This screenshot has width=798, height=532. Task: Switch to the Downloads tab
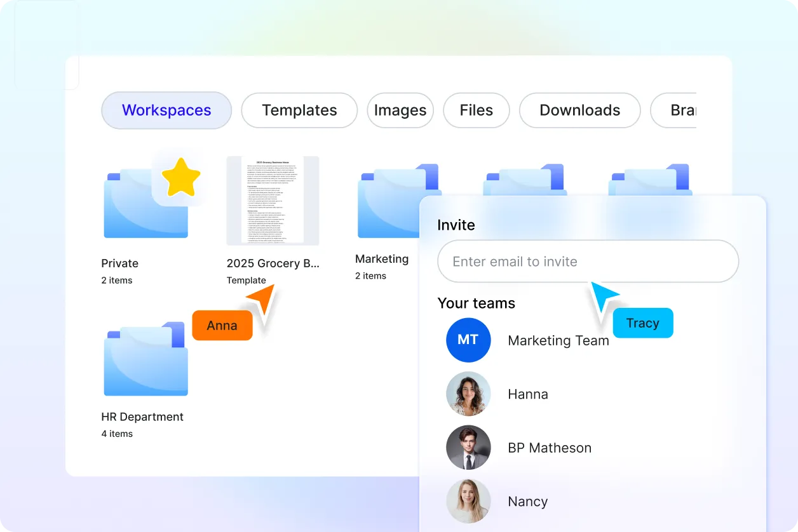pos(579,110)
